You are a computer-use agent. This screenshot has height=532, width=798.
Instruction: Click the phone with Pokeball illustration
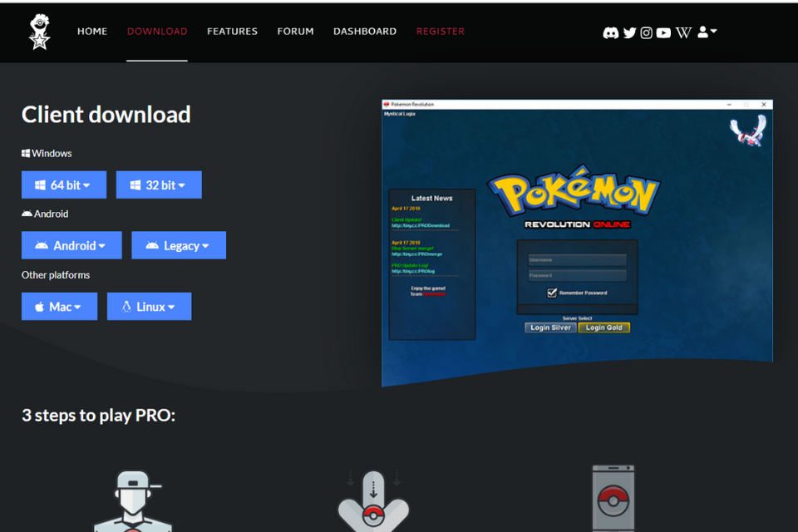613,499
